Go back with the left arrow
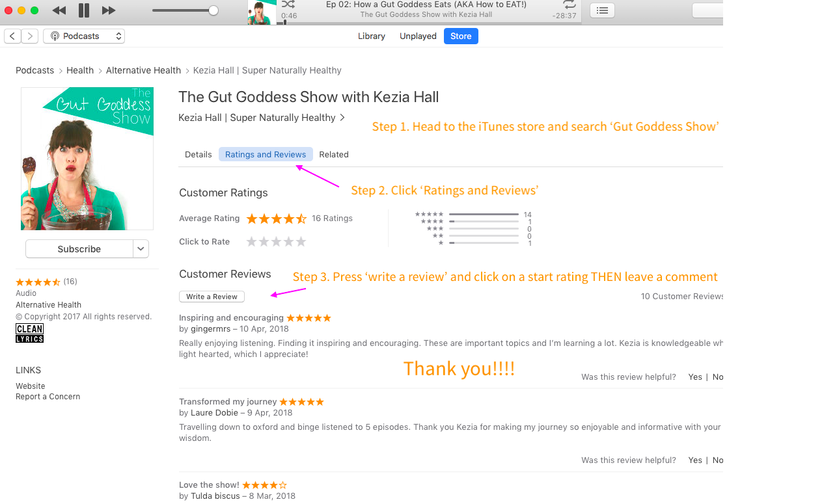The width and height of the screenshot is (824, 504). pos(12,36)
